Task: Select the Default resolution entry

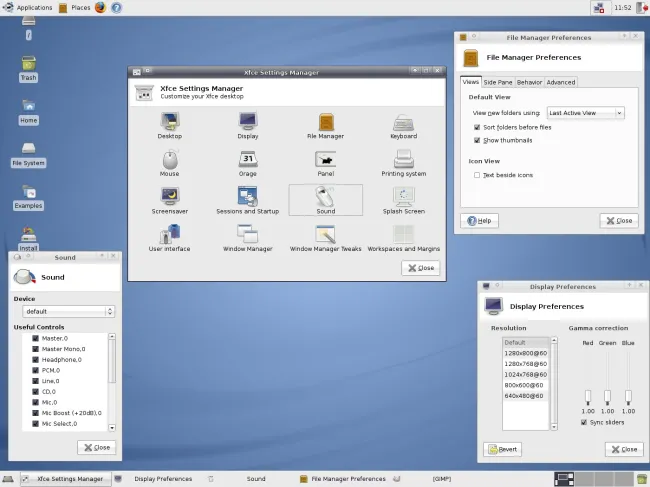Action: click(526, 342)
